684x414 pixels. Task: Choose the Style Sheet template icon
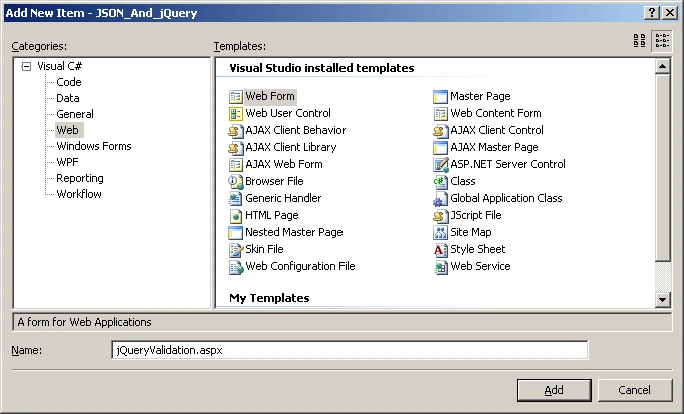[x=440, y=250]
